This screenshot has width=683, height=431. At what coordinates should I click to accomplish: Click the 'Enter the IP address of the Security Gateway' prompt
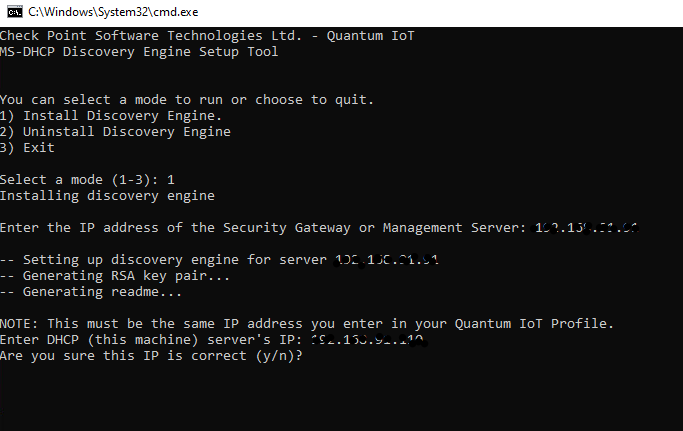pos(263,227)
